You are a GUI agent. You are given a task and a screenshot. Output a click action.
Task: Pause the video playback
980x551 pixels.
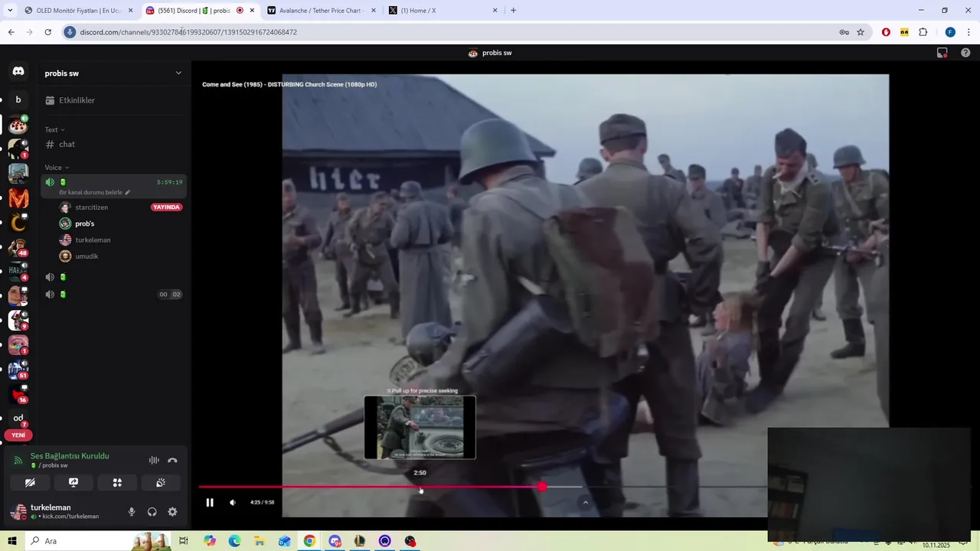(210, 503)
